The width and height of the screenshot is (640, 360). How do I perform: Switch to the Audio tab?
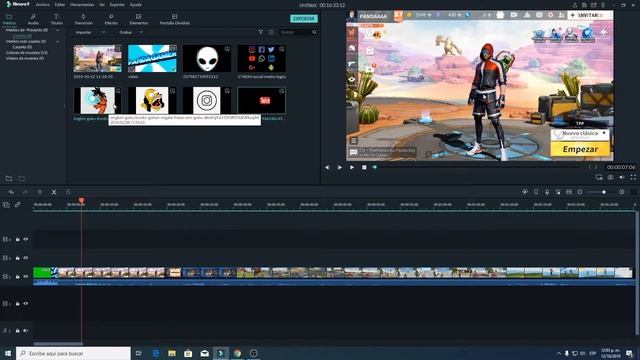pyautogui.click(x=33, y=19)
